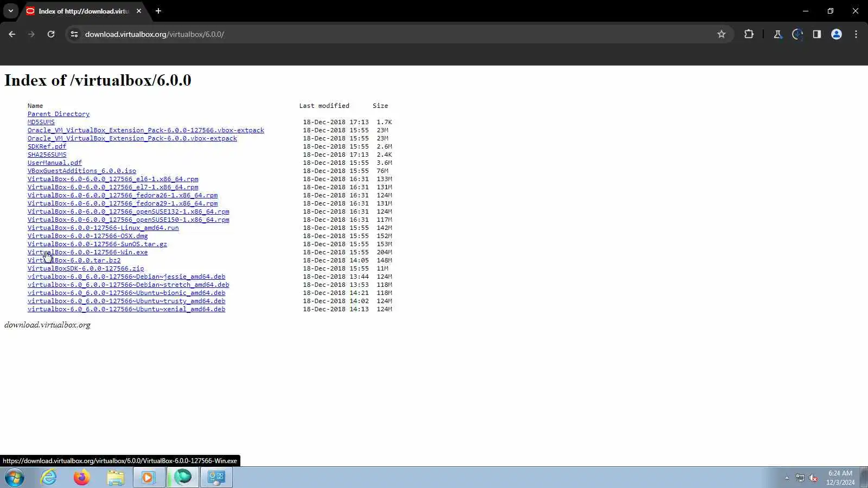This screenshot has width=868, height=488.
Task: Download the Debian stretch amd64 deb
Action: pos(129,285)
